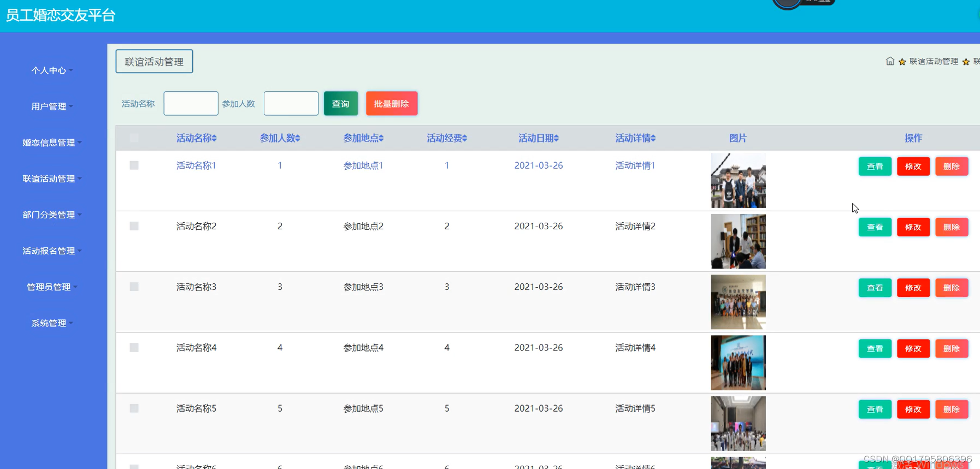Click the home icon in breadcrumb
980x469 pixels.
coord(890,61)
